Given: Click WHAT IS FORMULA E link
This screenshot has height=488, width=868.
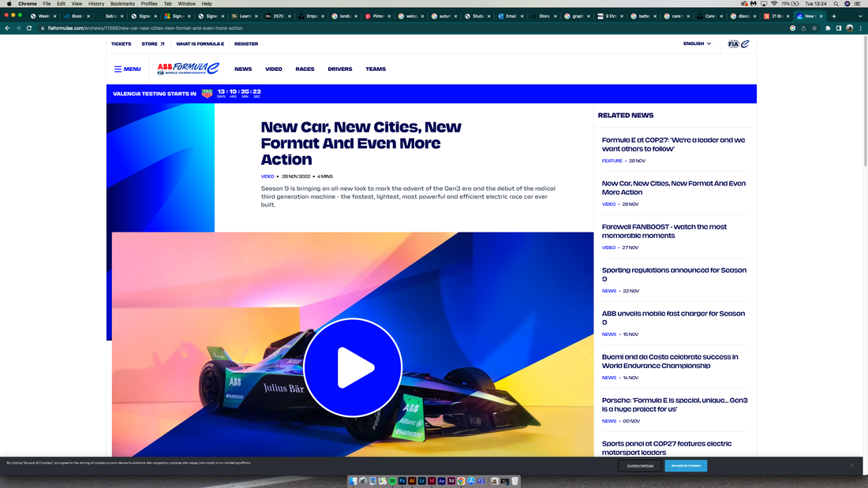Looking at the screenshot, I should [x=200, y=43].
